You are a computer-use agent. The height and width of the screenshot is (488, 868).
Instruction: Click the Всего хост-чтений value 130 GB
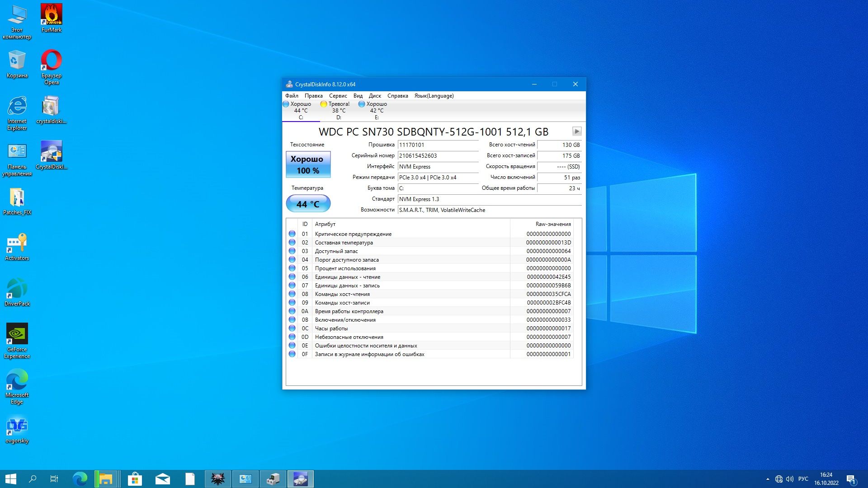559,145
